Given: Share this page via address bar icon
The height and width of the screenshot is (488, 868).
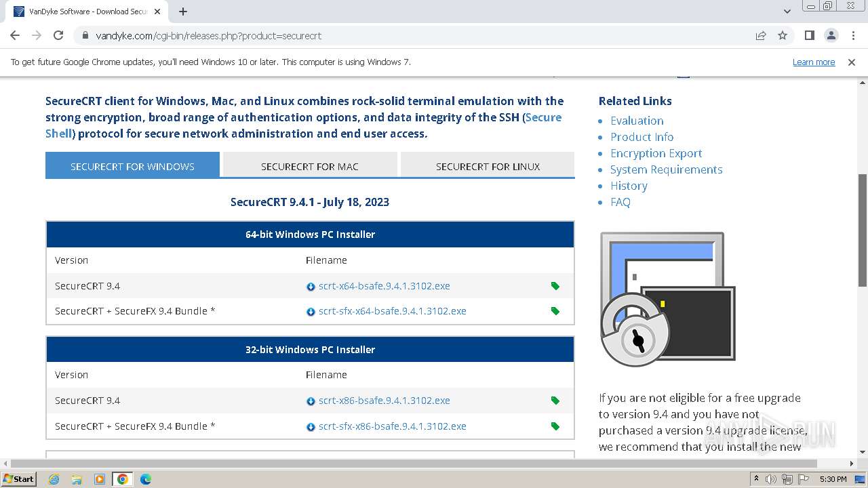Looking at the screenshot, I should coord(761,35).
